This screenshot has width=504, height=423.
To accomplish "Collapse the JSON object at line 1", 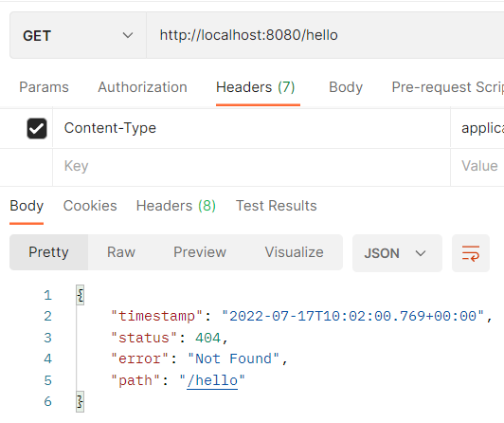I will [x=81, y=295].
